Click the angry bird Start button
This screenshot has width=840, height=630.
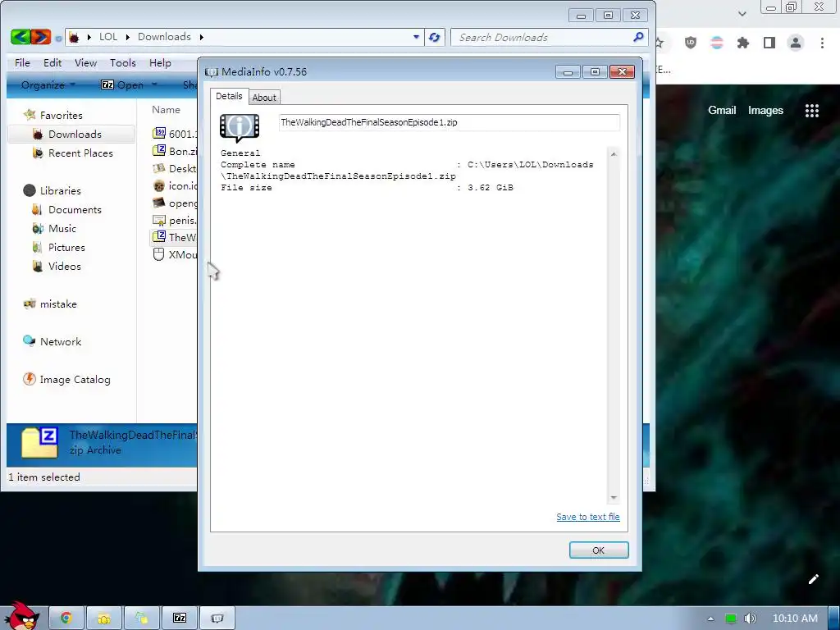(22, 616)
